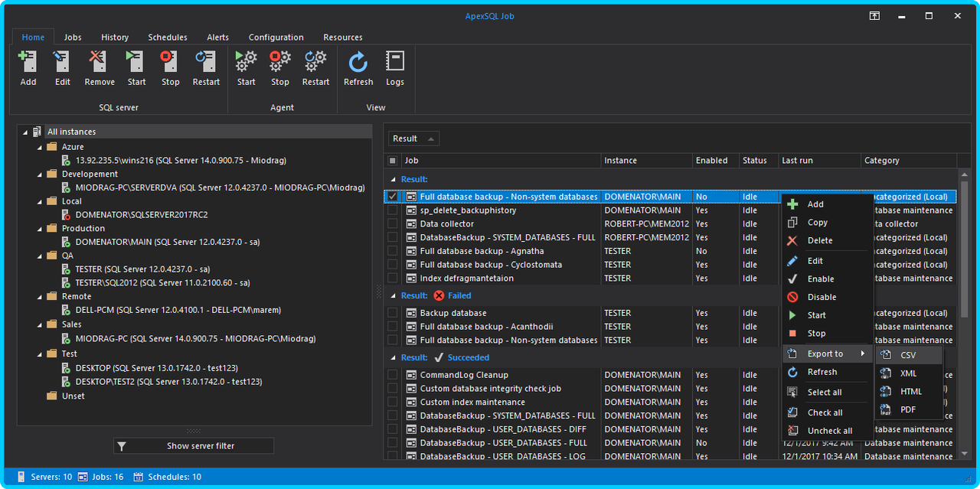This screenshot has width=980, height=489.
Task: Stop the SQL Agent
Action: [x=280, y=68]
